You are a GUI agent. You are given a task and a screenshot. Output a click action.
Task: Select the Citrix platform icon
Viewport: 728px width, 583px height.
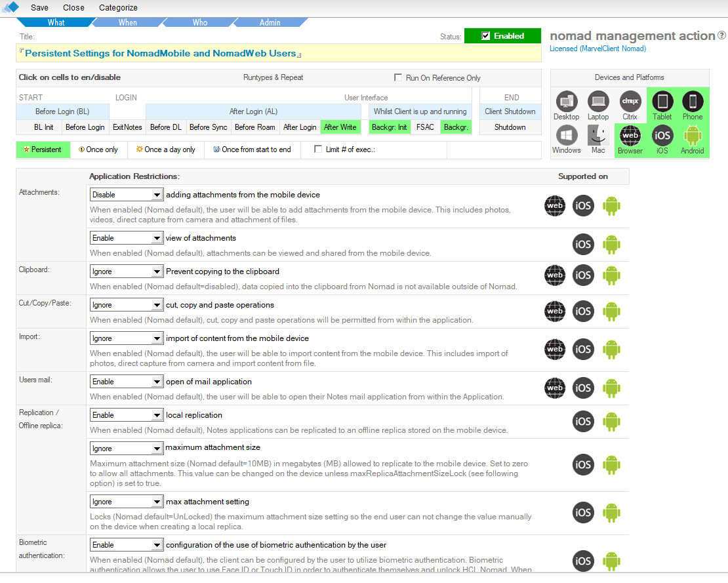(x=630, y=101)
